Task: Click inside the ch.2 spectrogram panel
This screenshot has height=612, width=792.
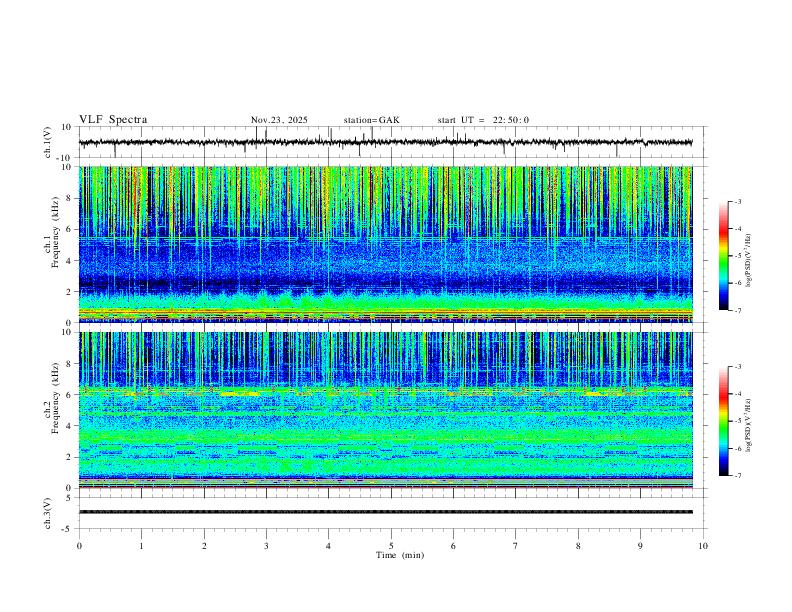Action: (385, 410)
